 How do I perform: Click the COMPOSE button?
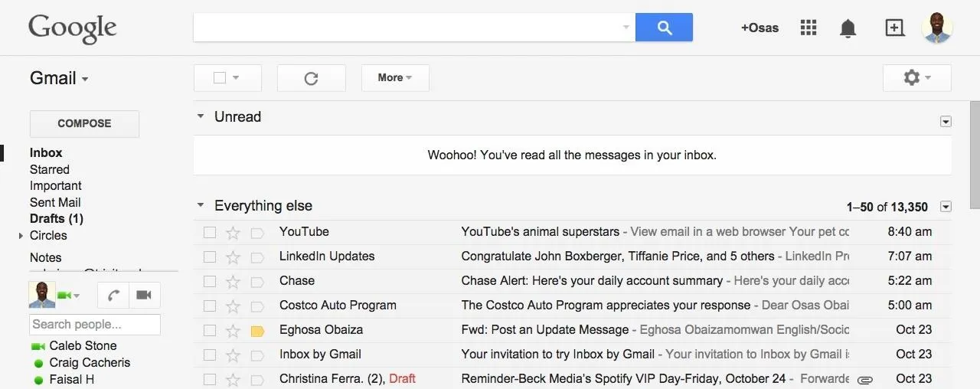84,123
